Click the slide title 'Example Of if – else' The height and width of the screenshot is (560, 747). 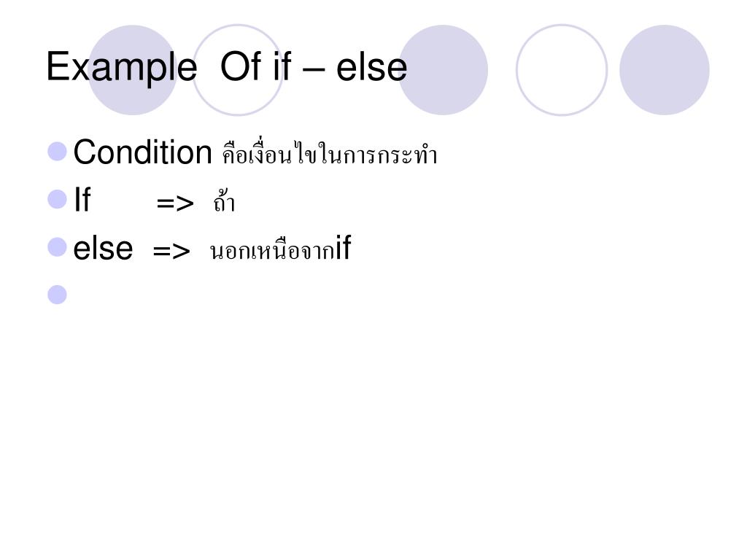(x=227, y=67)
